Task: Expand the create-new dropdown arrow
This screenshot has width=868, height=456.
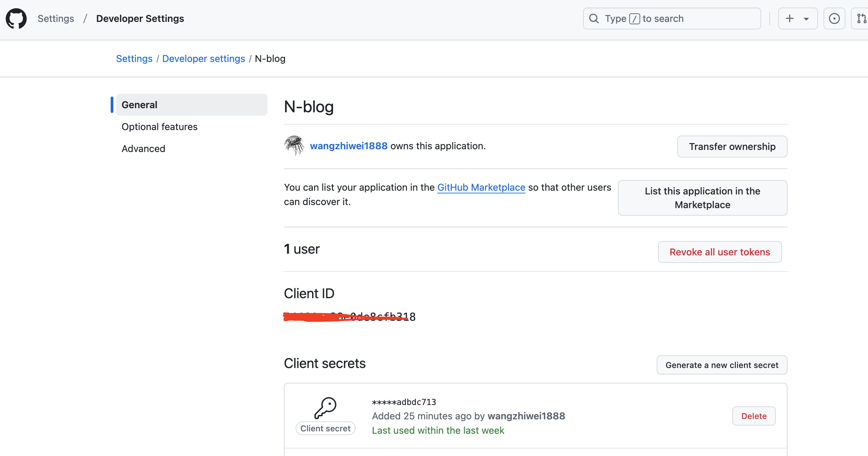Action: pos(806,19)
